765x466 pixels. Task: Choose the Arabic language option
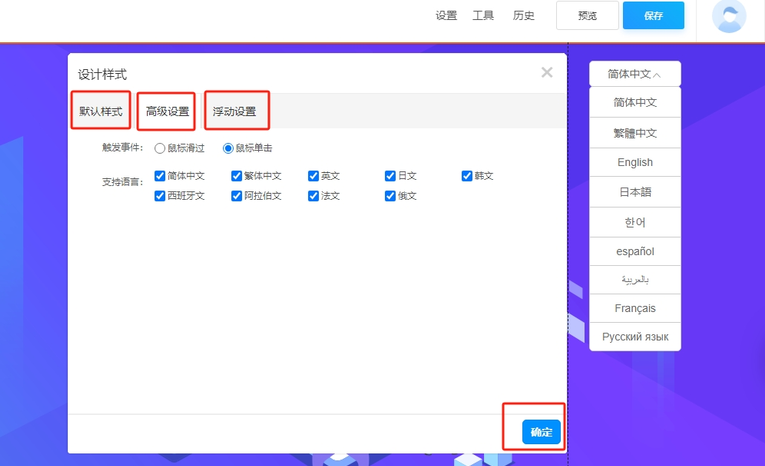click(x=635, y=280)
